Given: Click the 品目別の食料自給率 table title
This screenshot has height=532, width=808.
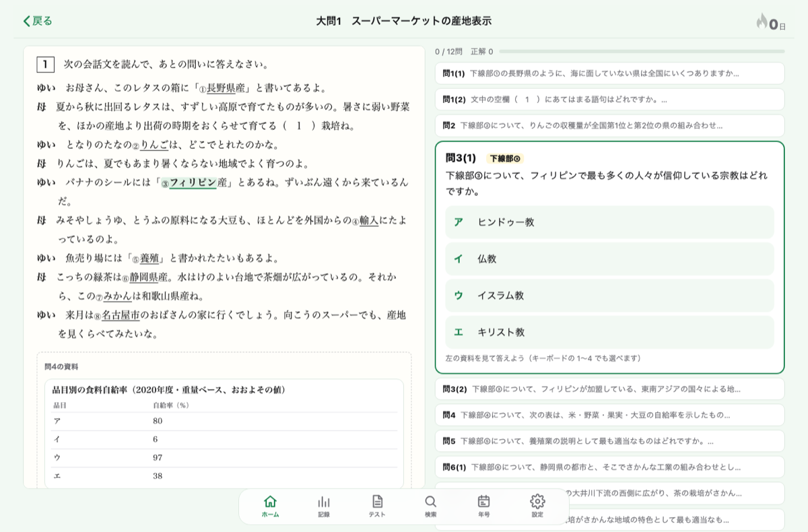Looking at the screenshot, I should click(x=168, y=390).
